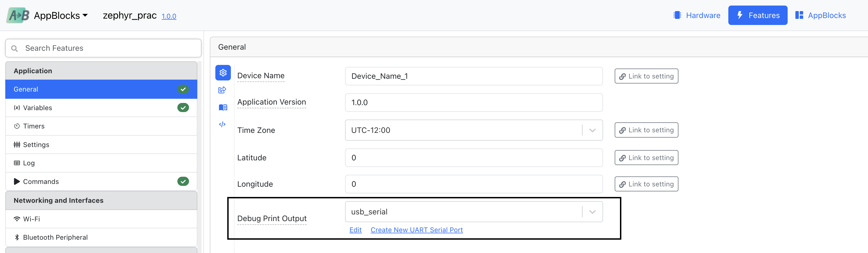Image resolution: width=868 pixels, height=253 pixels.
Task: Switch to the Hardware tab
Action: click(x=696, y=15)
